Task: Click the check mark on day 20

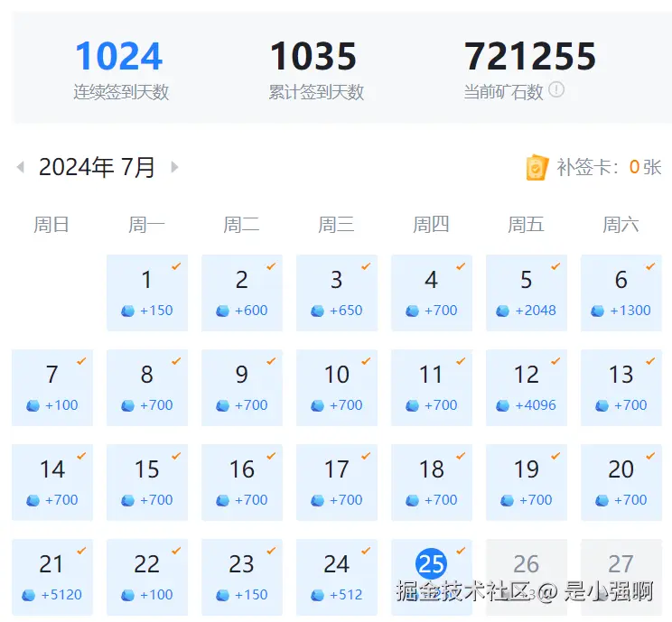Action: tap(650, 456)
